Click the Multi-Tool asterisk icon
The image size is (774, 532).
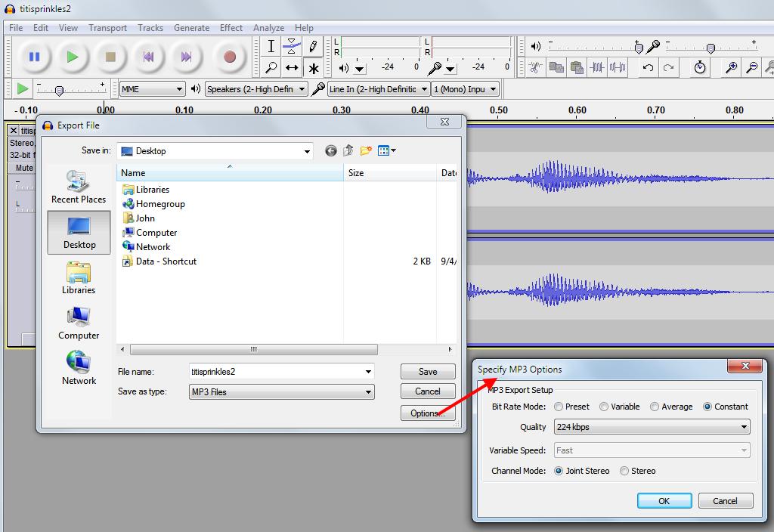313,68
